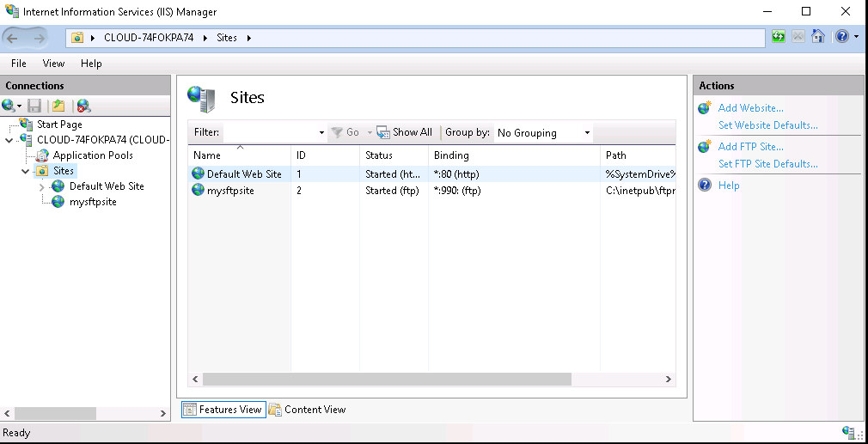Open dropdown arrow beside Go button
Image resolution: width=868 pixels, height=444 pixels.
[x=370, y=133]
